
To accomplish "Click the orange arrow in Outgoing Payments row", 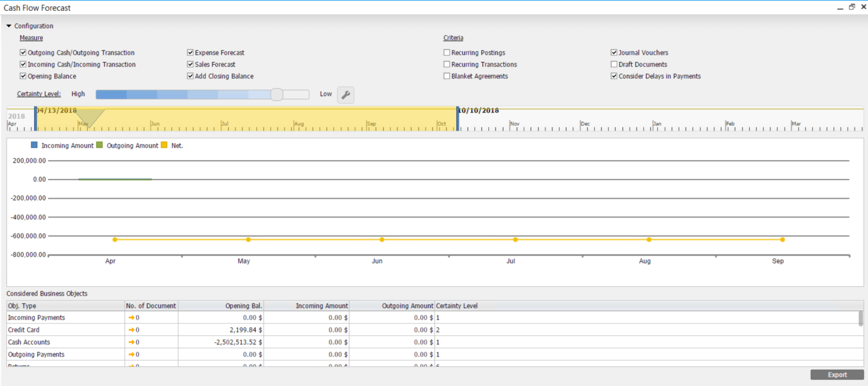I will pos(131,355).
